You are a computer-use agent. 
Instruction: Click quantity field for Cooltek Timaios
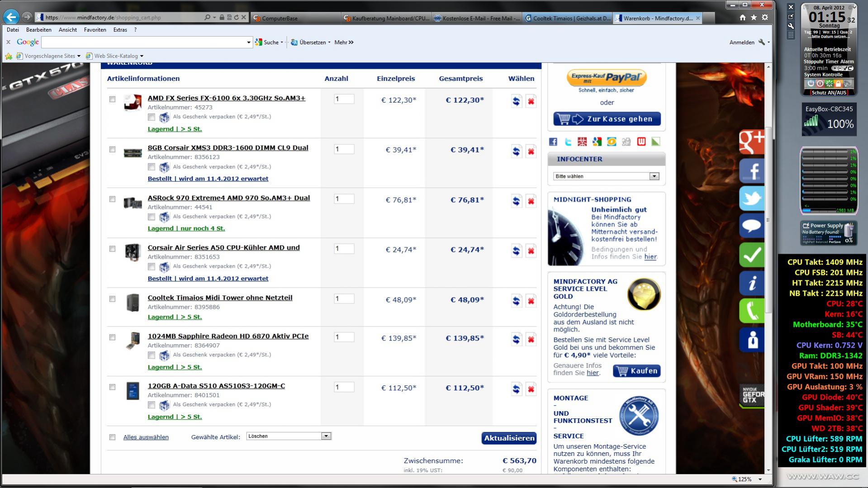(x=344, y=299)
